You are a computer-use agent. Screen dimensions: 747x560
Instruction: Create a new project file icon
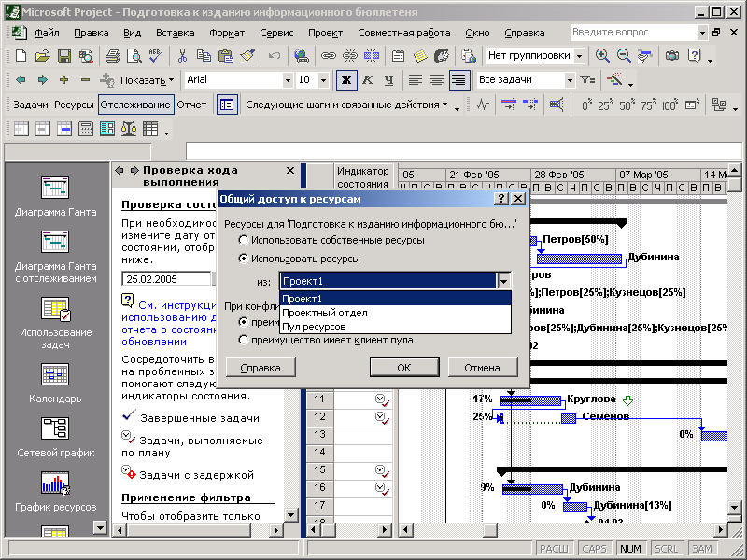(21, 56)
